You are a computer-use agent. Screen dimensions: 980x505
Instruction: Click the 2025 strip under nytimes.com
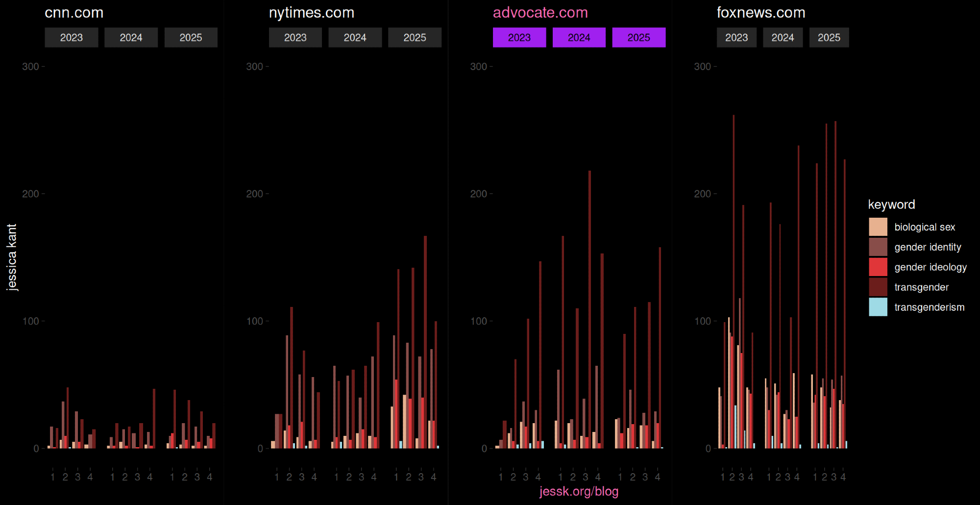415,38
